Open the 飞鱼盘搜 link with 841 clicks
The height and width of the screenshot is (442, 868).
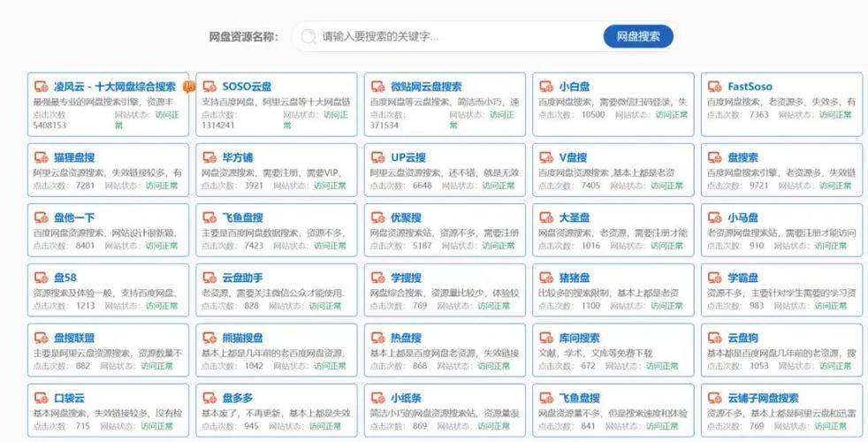coord(579,398)
